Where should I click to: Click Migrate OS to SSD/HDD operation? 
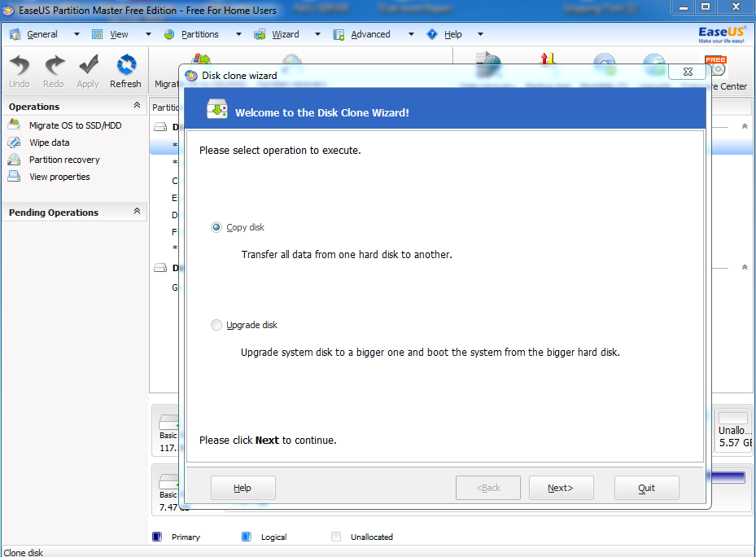[75, 125]
